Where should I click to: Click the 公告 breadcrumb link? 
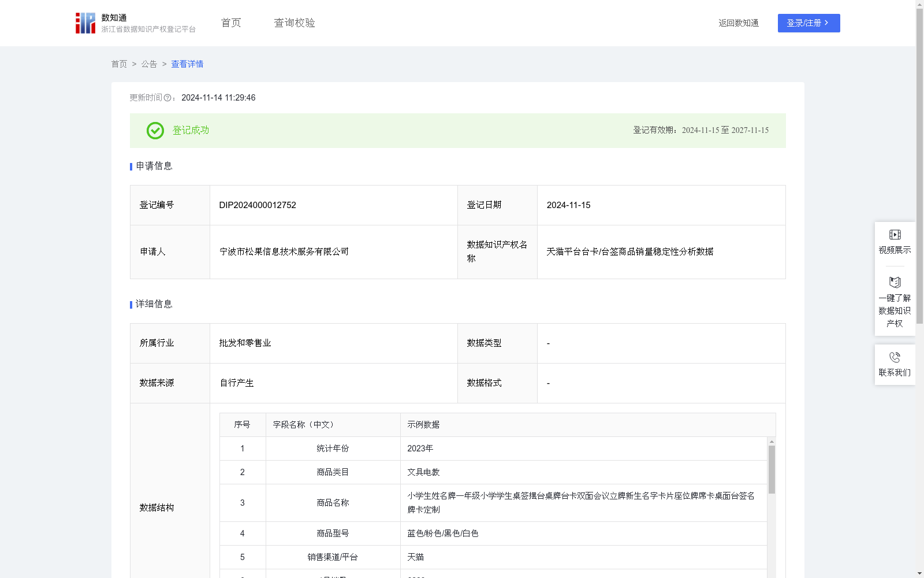[149, 64]
